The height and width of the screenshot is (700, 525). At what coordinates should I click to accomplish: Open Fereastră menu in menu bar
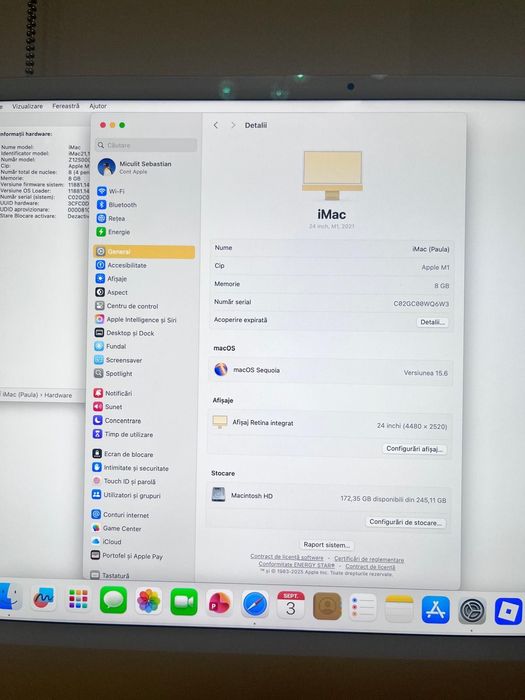click(x=66, y=106)
